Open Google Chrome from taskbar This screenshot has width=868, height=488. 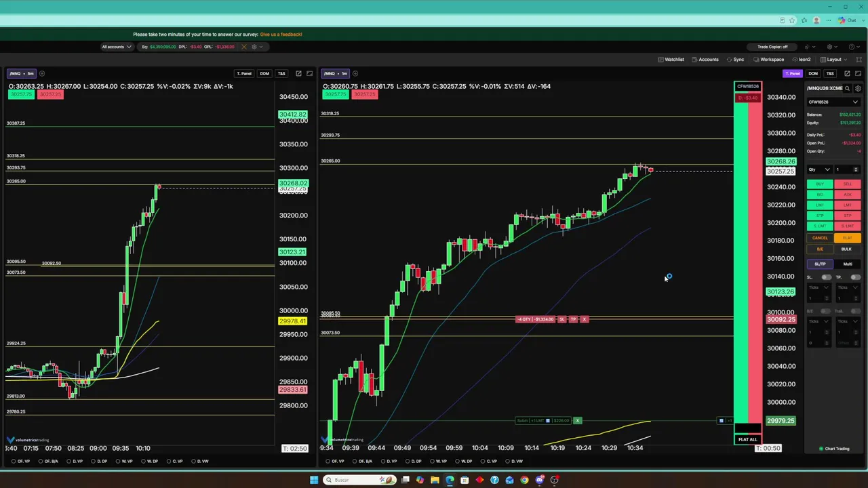click(524, 480)
